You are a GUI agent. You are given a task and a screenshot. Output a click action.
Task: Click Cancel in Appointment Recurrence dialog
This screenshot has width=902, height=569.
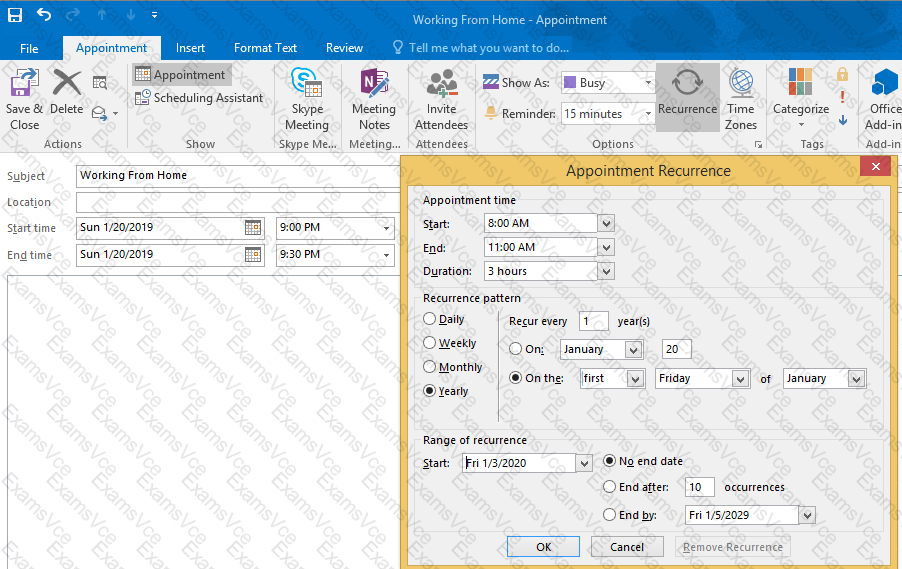coord(627,547)
